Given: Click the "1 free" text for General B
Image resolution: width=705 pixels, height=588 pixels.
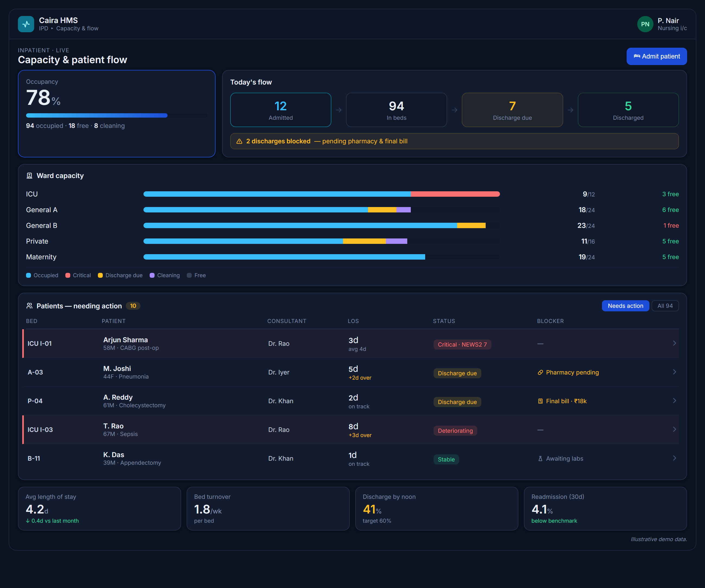Looking at the screenshot, I should (671, 225).
